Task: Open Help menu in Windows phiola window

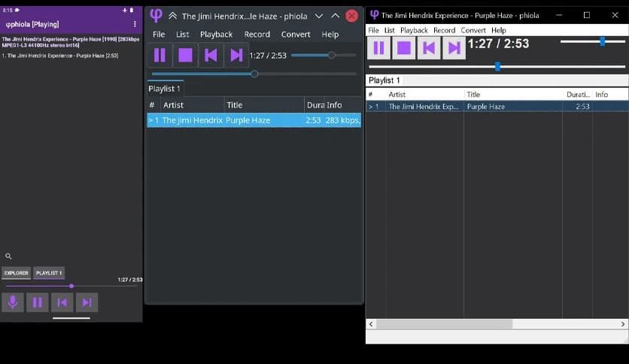Action: [499, 31]
